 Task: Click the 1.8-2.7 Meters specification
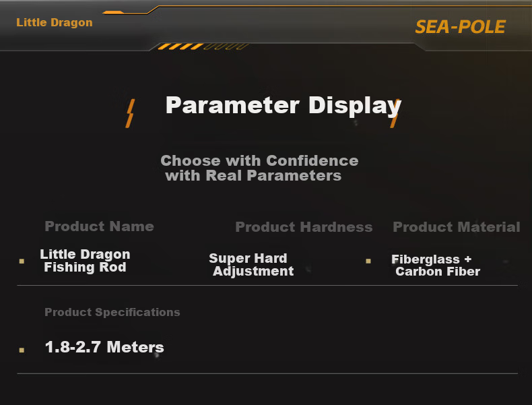click(104, 347)
